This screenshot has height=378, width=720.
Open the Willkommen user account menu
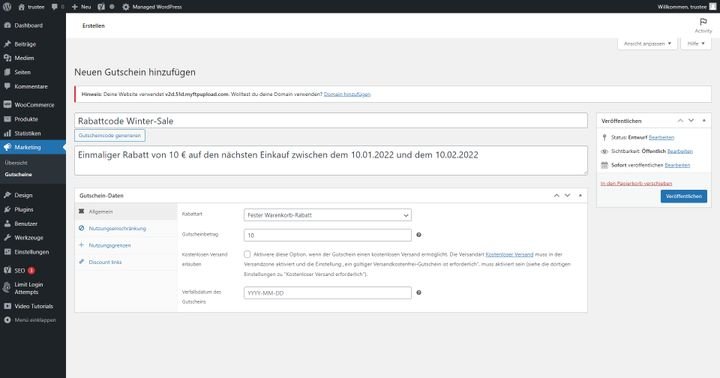click(x=686, y=6)
